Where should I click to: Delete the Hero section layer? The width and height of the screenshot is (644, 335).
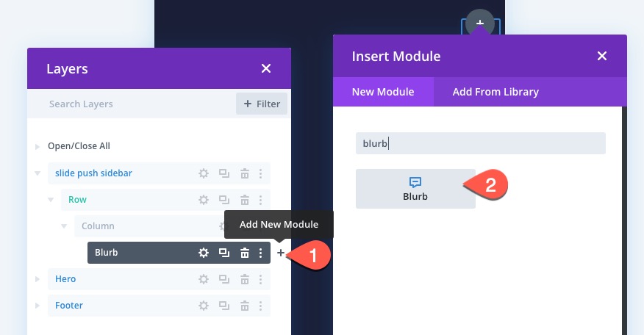click(244, 279)
